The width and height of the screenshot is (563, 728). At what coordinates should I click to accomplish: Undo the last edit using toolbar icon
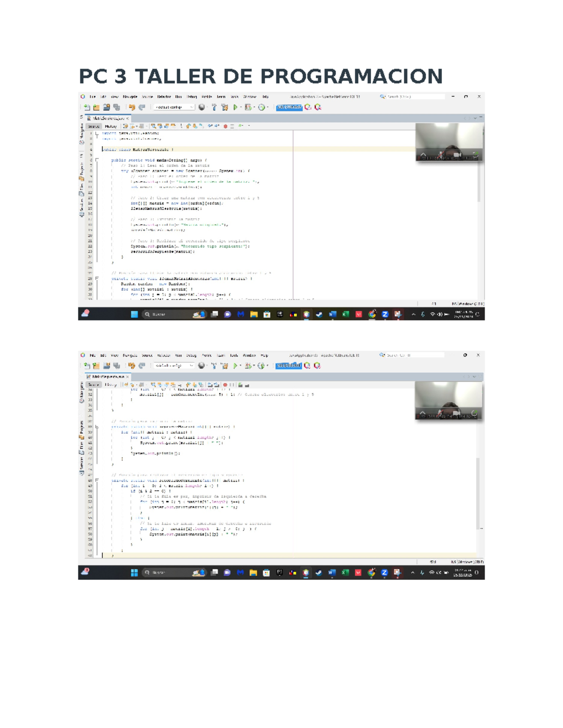tap(131, 107)
